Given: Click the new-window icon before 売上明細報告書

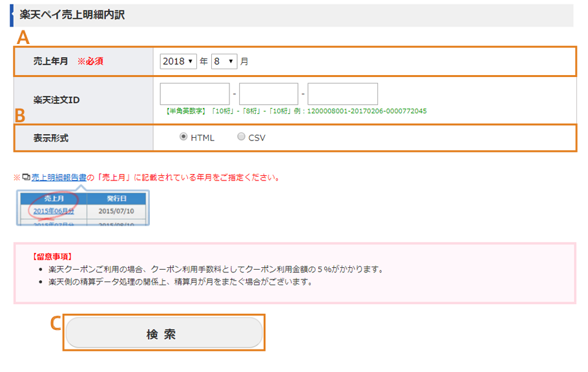Looking at the screenshot, I should (x=26, y=177).
